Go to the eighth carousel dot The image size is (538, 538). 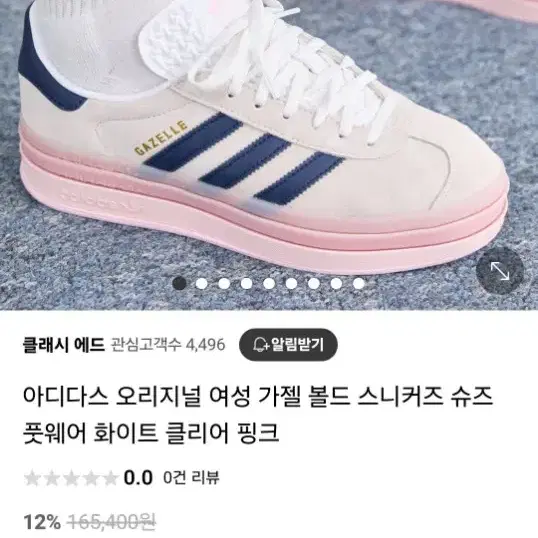tap(336, 283)
